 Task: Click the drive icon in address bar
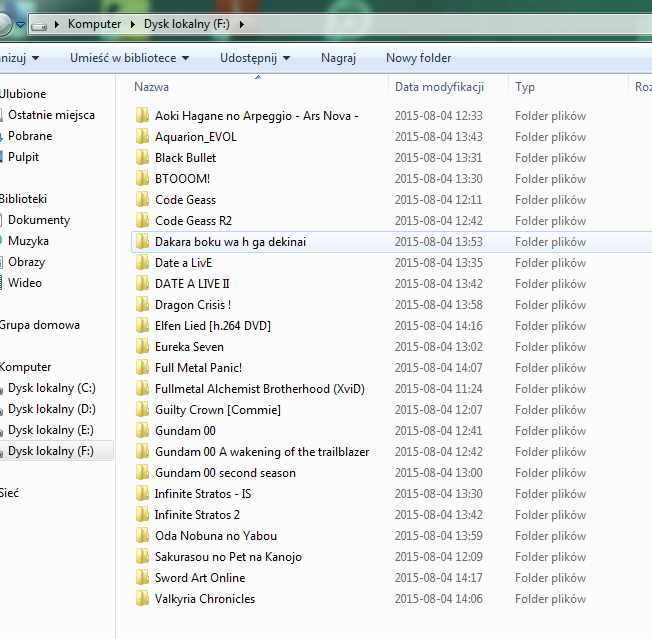[40, 26]
